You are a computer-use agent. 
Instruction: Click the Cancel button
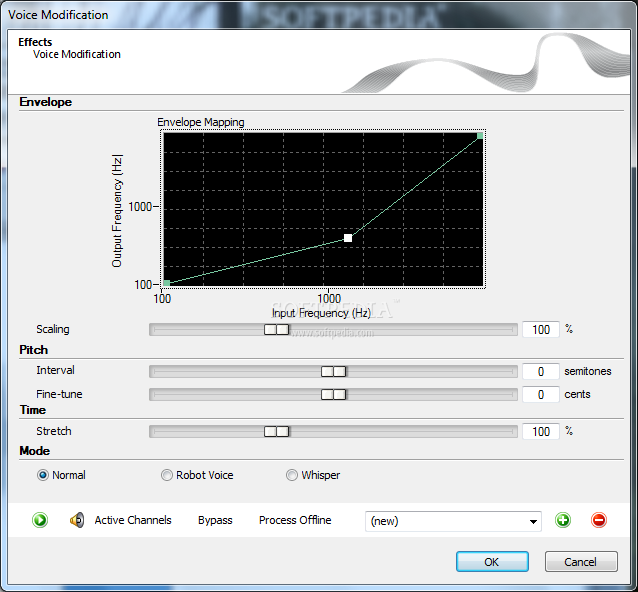click(x=581, y=561)
